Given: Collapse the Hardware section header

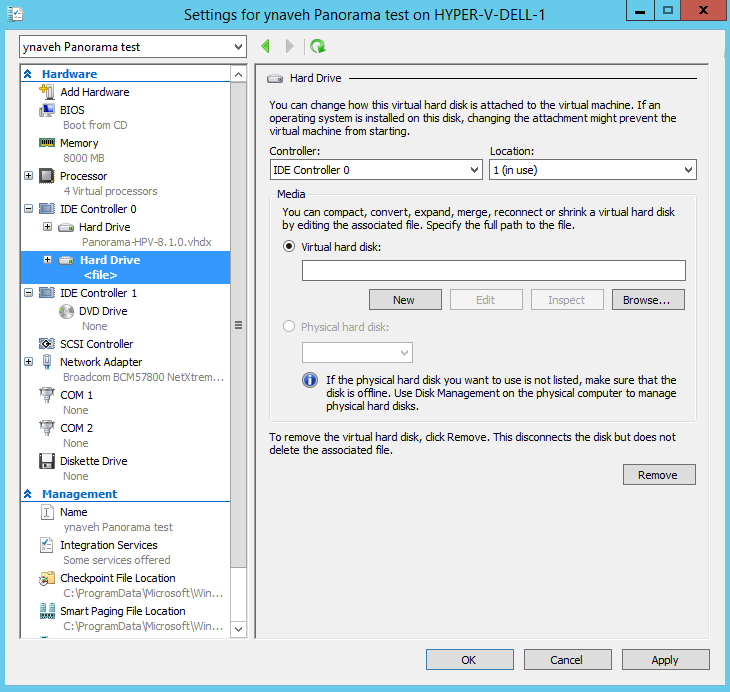Looking at the screenshot, I should pos(28,74).
